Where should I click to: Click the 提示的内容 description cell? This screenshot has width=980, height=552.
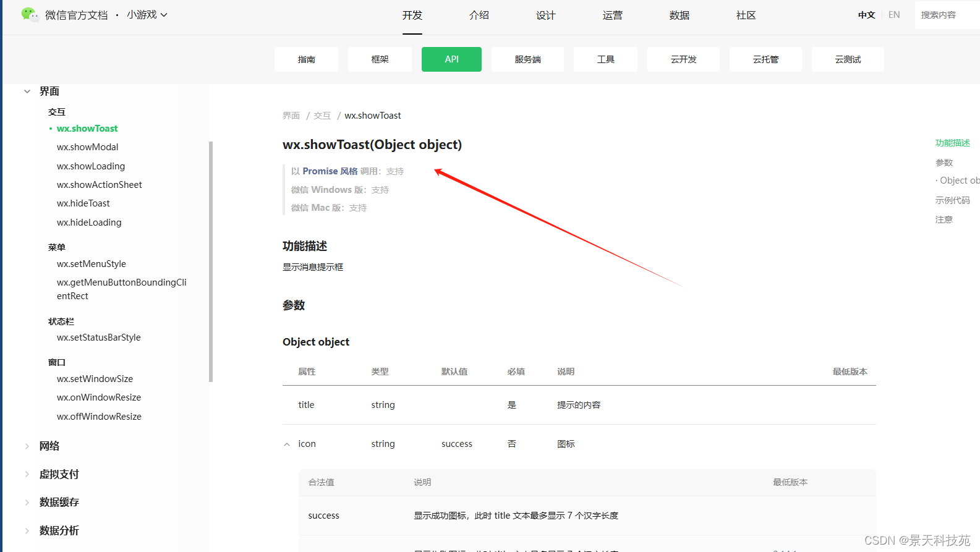579,405
